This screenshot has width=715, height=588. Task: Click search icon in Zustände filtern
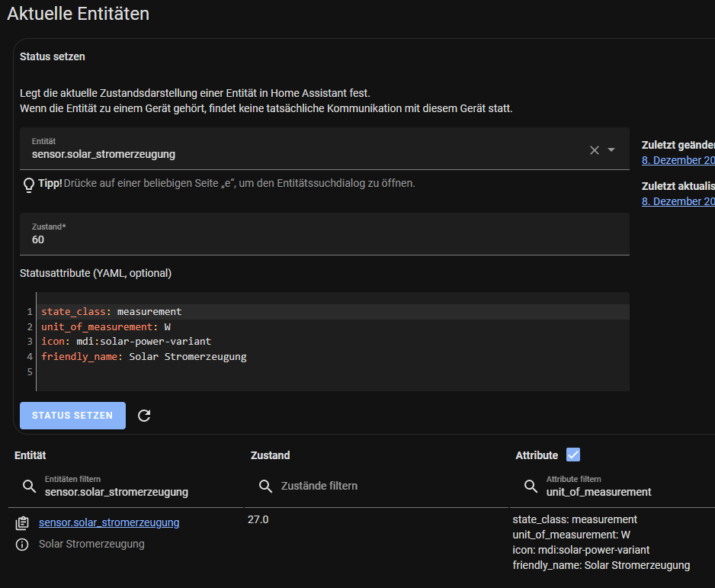click(266, 486)
